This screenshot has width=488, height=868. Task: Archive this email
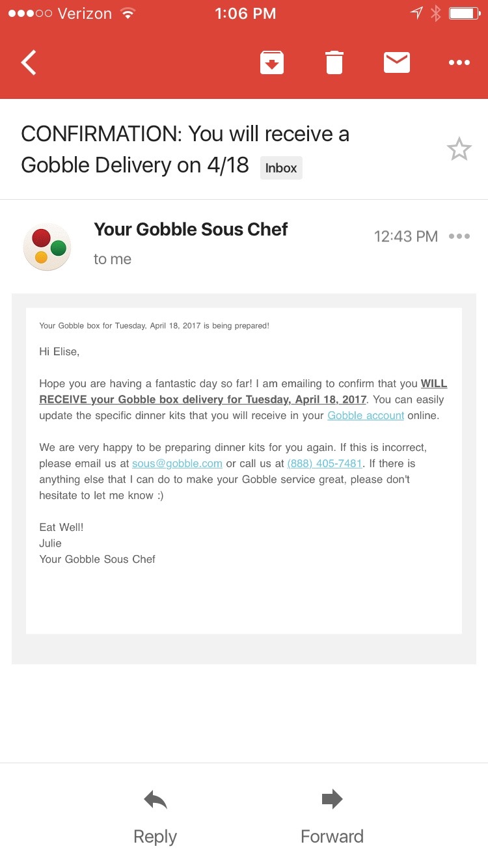[272, 62]
